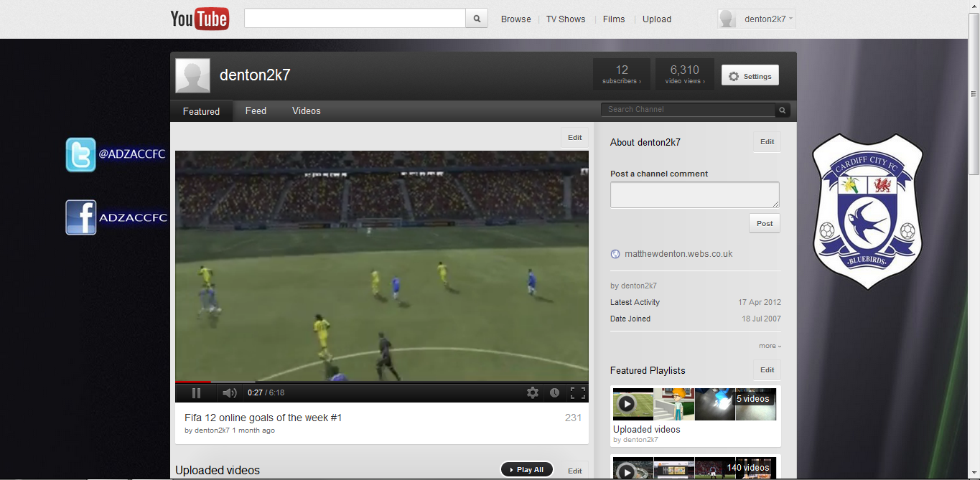Open the Uploaded videos playlist thumbnail

point(694,404)
